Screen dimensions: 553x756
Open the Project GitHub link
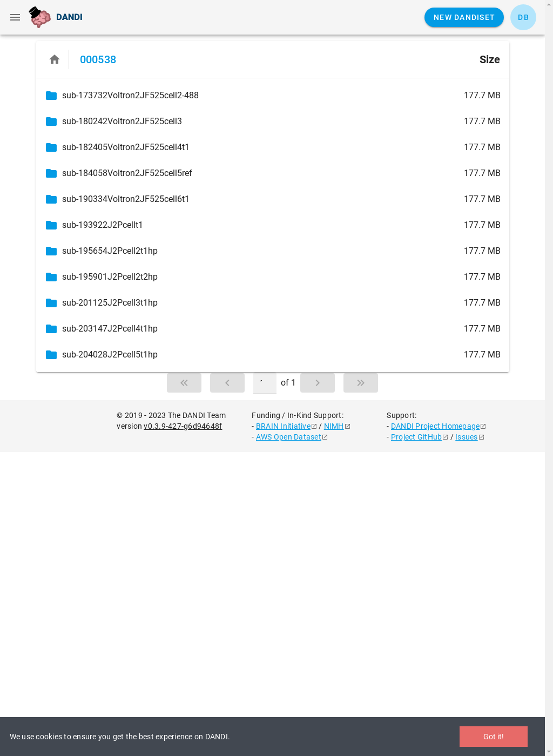[416, 437]
